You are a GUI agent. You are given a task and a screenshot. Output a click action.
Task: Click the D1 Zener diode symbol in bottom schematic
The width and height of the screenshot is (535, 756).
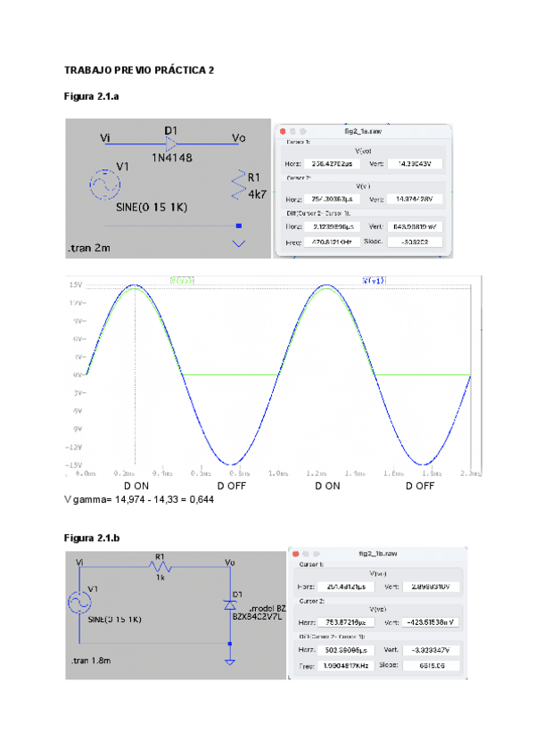230,604
